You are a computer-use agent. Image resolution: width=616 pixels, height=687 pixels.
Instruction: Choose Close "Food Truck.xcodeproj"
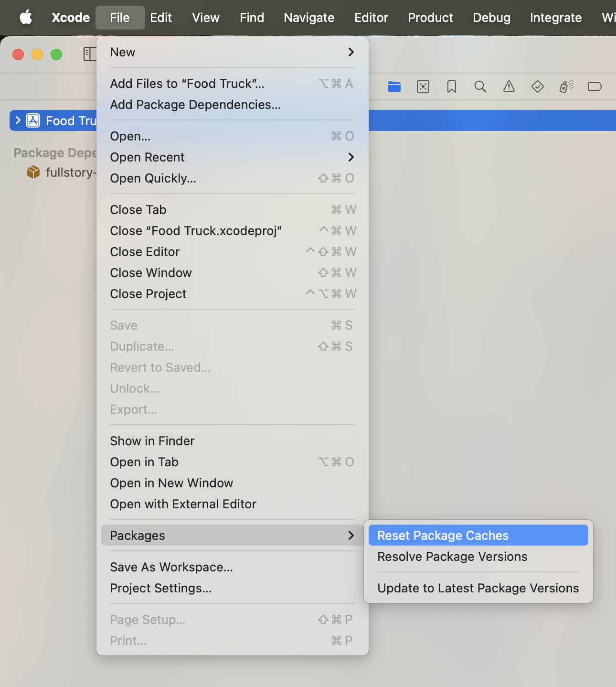pyautogui.click(x=233, y=231)
